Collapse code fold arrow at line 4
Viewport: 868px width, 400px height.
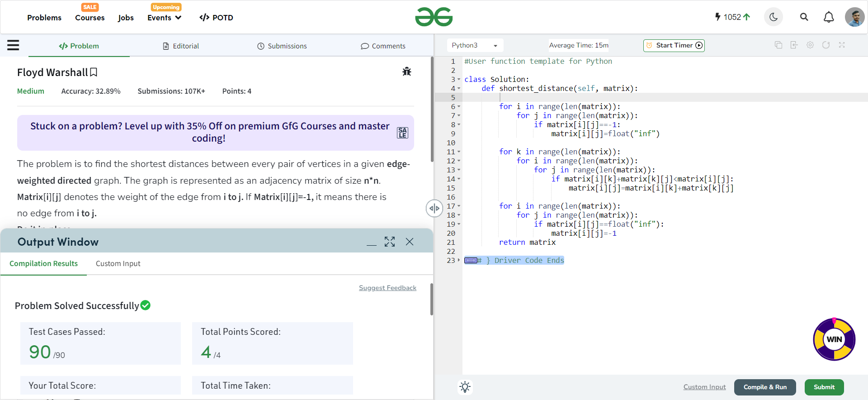click(459, 88)
